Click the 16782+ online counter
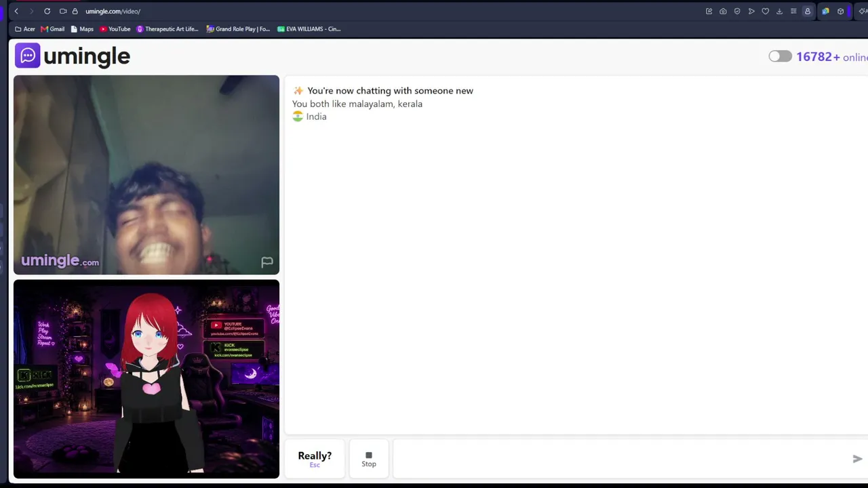Image resolution: width=868 pixels, height=488 pixels. coord(832,57)
